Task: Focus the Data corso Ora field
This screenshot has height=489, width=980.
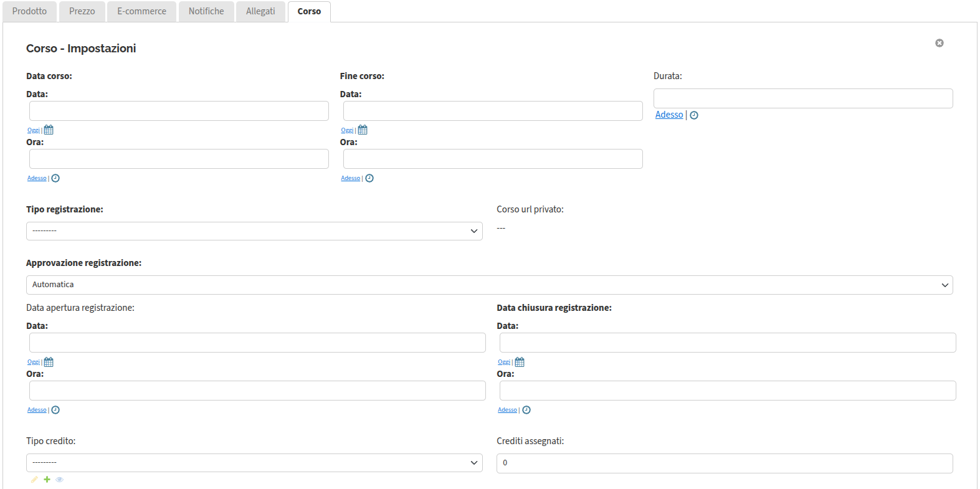Action: click(179, 159)
